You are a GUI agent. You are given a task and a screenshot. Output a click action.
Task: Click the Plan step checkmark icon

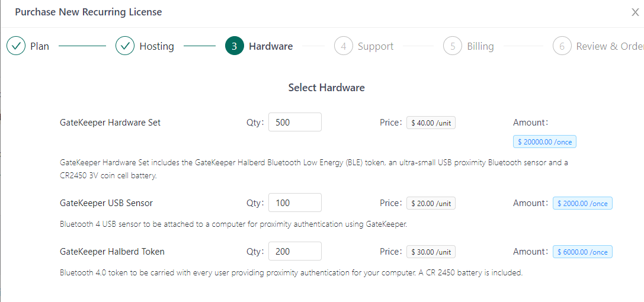tap(16, 46)
